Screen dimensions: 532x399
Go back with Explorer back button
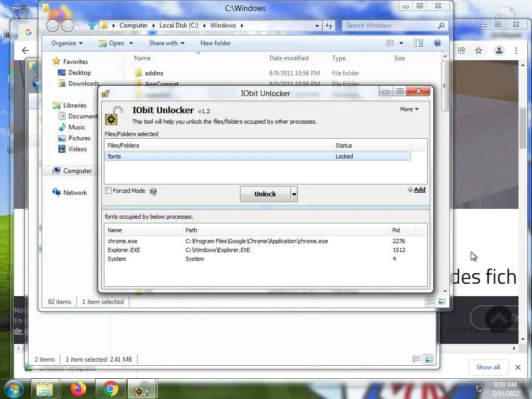pos(52,26)
